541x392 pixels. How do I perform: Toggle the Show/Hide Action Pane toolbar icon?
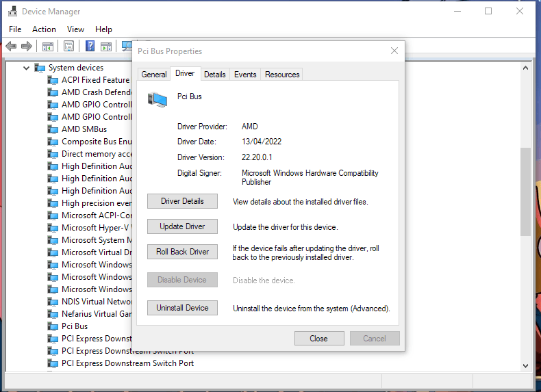point(106,47)
